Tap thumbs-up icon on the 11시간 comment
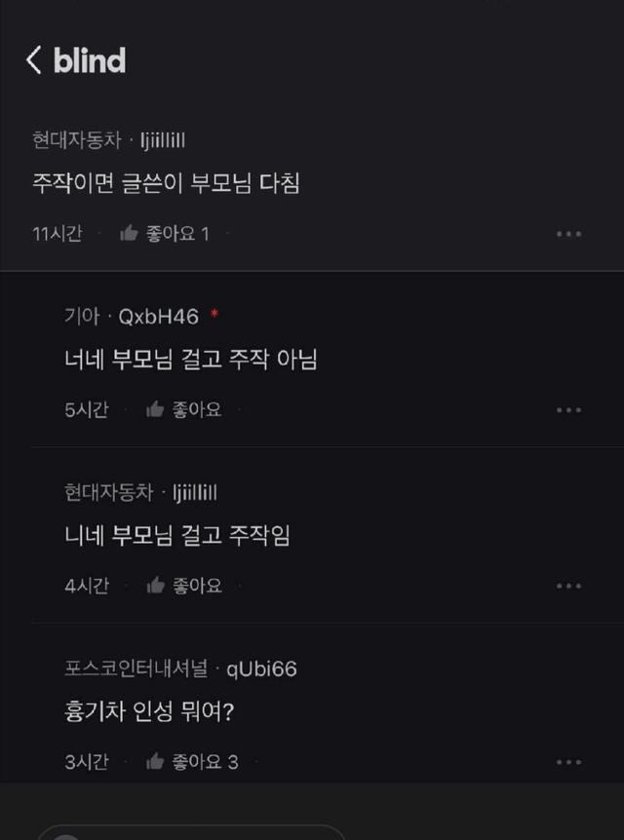The height and width of the screenshot is (840, 624). coord(129,234)
